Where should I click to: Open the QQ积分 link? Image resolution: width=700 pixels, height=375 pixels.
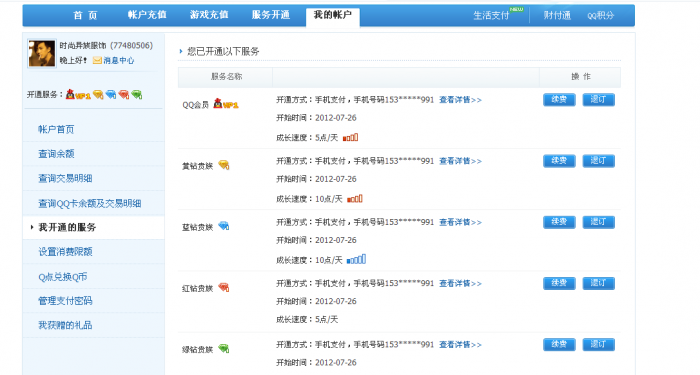click(x=600, y=16)
